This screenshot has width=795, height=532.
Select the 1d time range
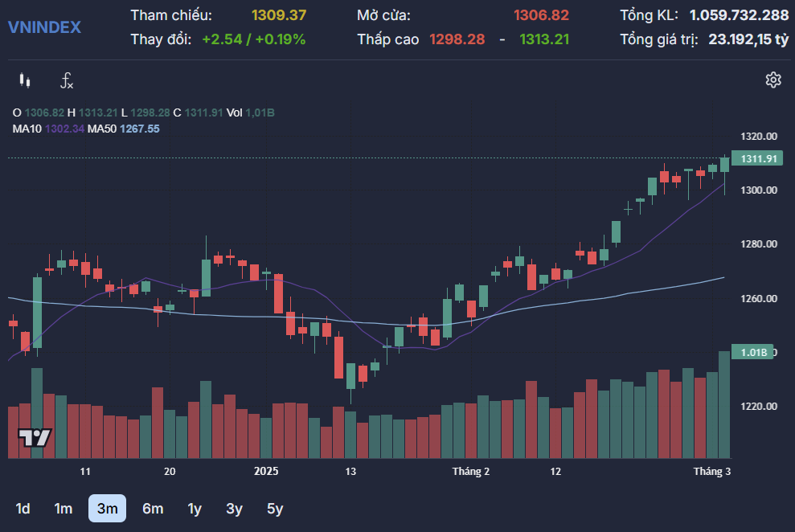[x=23, y=509]
